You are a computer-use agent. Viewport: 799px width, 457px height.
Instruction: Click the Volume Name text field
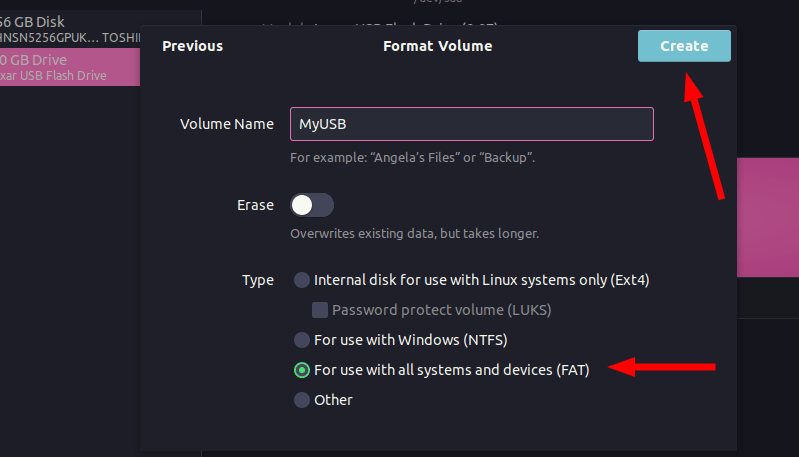point(471,124)
